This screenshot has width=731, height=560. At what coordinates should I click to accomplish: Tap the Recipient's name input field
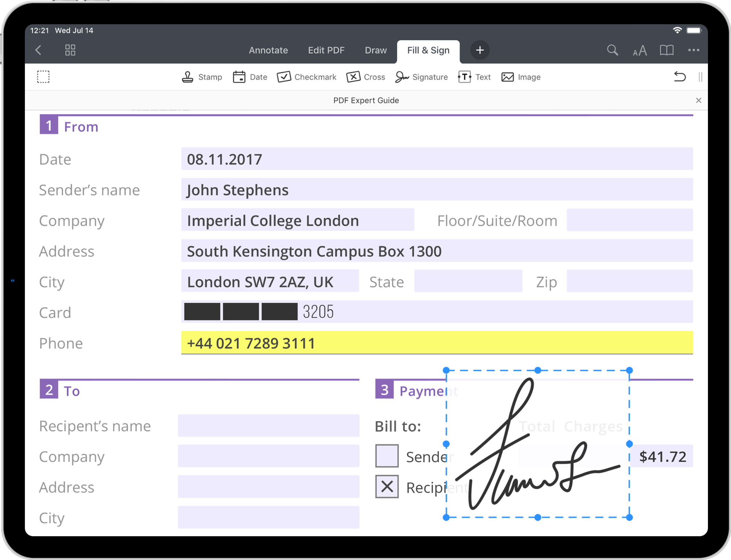[x=268, y=425]
